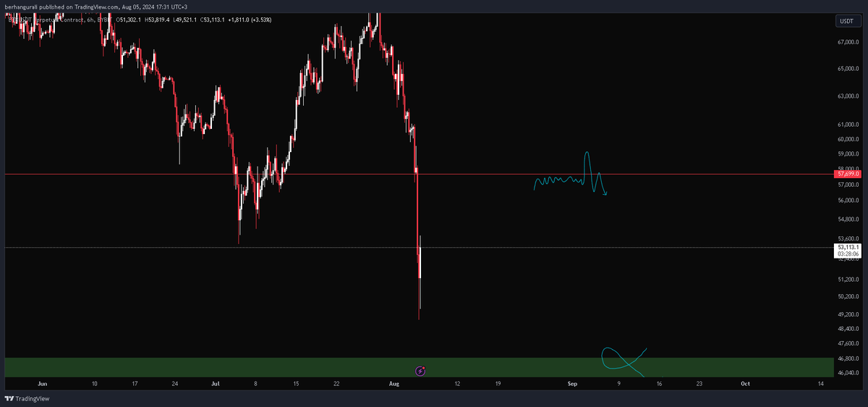Click the countdown timer 03:28:06
This screenshot has height=407, width=868.
(847, 255)
